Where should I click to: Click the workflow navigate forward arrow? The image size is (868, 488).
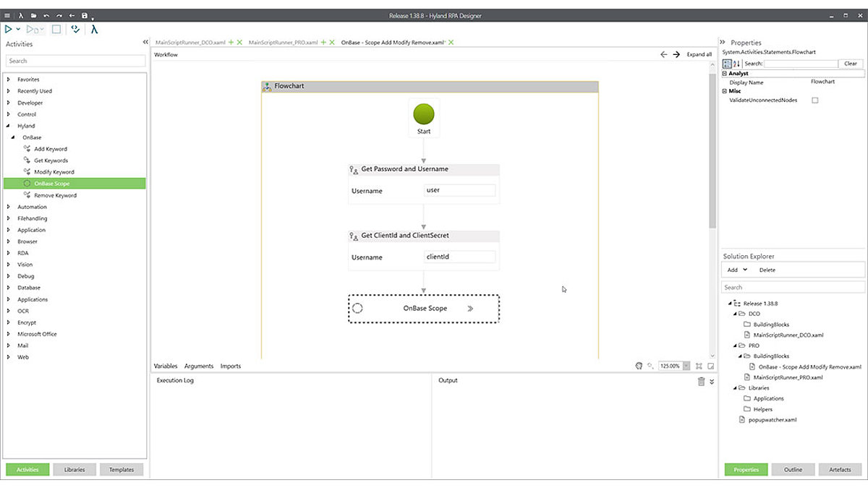[x=676, y=54]
